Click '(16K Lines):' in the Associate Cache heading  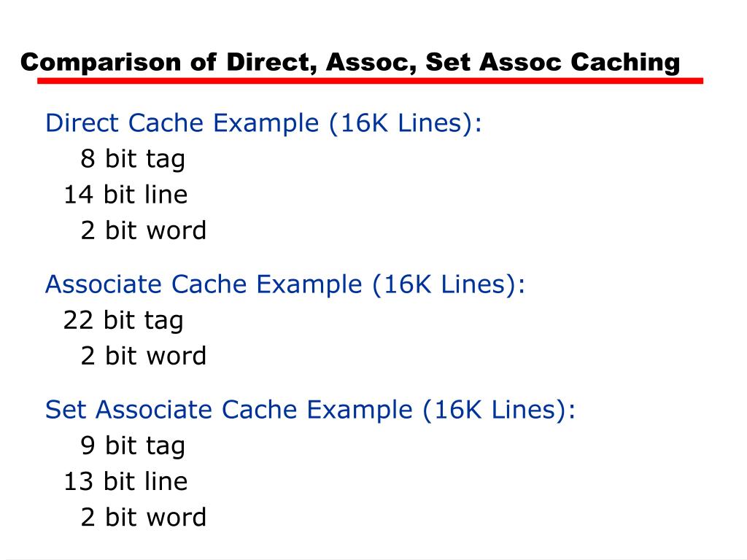[449, 285]
